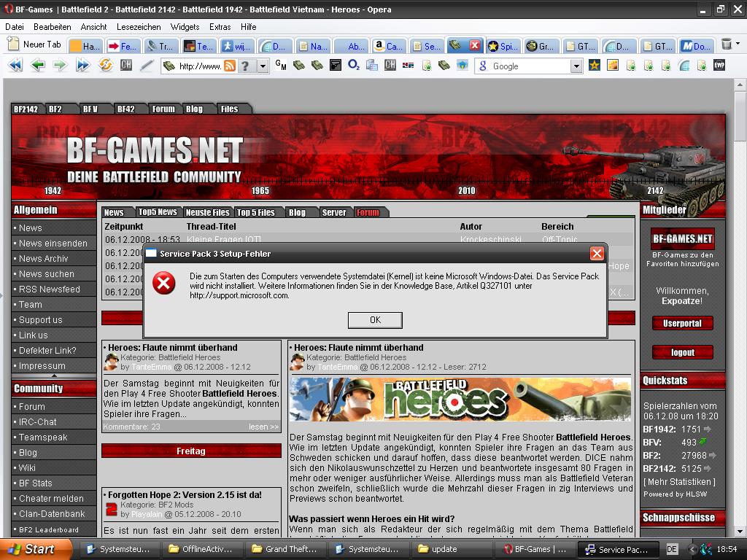
Task: Open the Lesezeichen menu
Action: pyautogui.click(x=139, y=27)
